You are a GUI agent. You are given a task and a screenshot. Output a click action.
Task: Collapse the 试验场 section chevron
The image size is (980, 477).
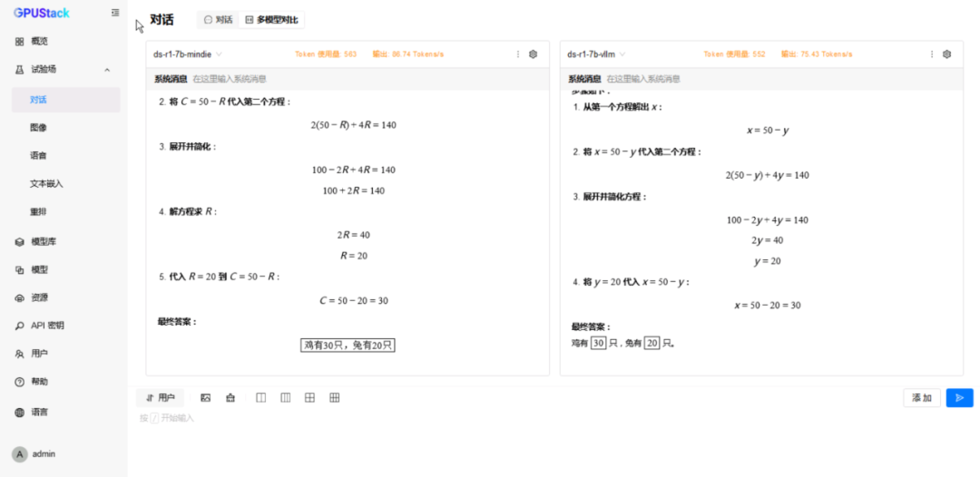[107, 69]
